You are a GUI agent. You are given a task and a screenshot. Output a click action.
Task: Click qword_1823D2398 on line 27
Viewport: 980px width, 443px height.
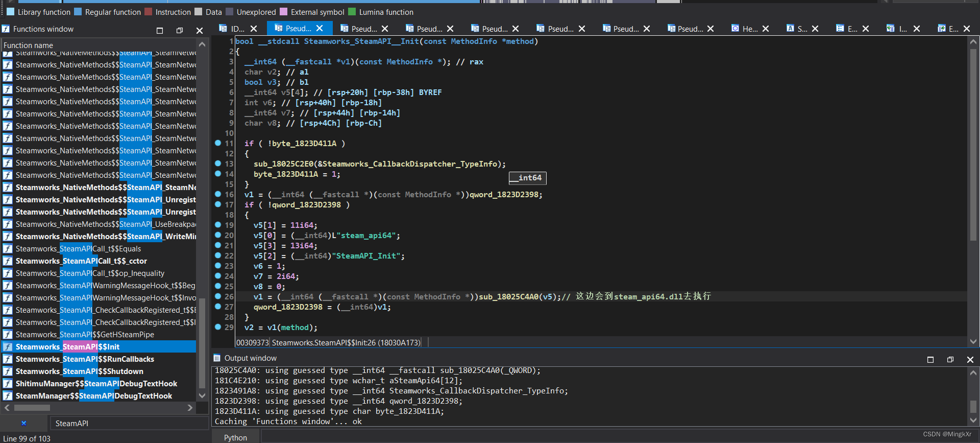[x=288, y=307]
